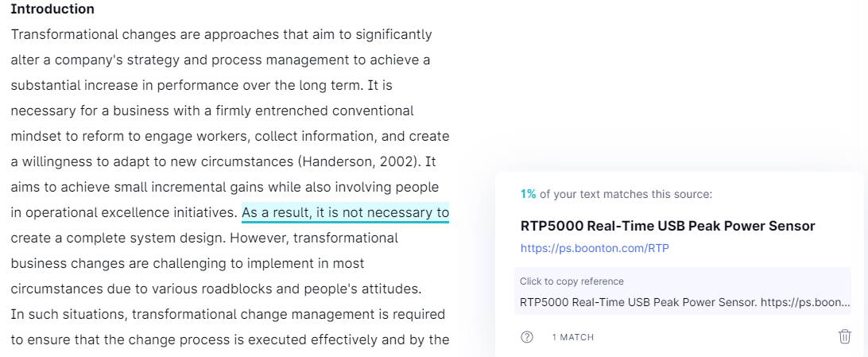868x357 pixels.
Task: Click the phrase "In such situations,"
Action: [x=69, y=314]
